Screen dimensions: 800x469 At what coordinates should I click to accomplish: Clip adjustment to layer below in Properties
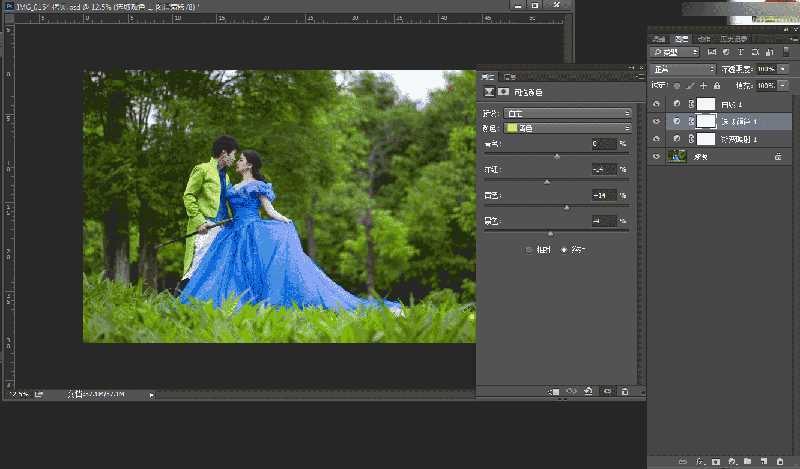click(x=554, y=392)
